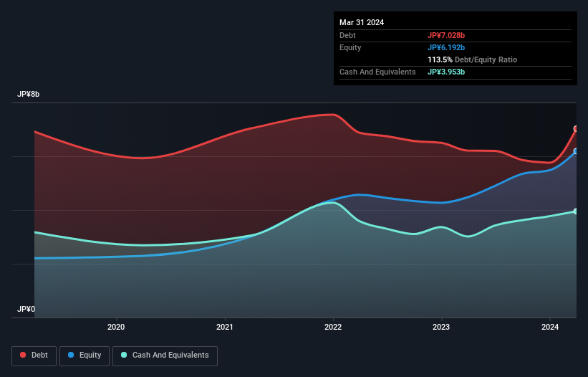Click the 2022 x-axis label
This screenshot has width=588, height=377.
333,327
